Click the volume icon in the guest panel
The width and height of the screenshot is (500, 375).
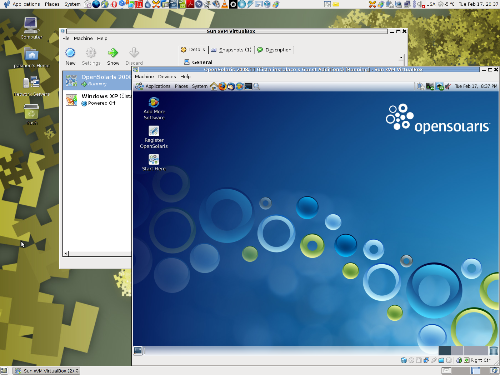pyautogui.click(x=448, y=86)
